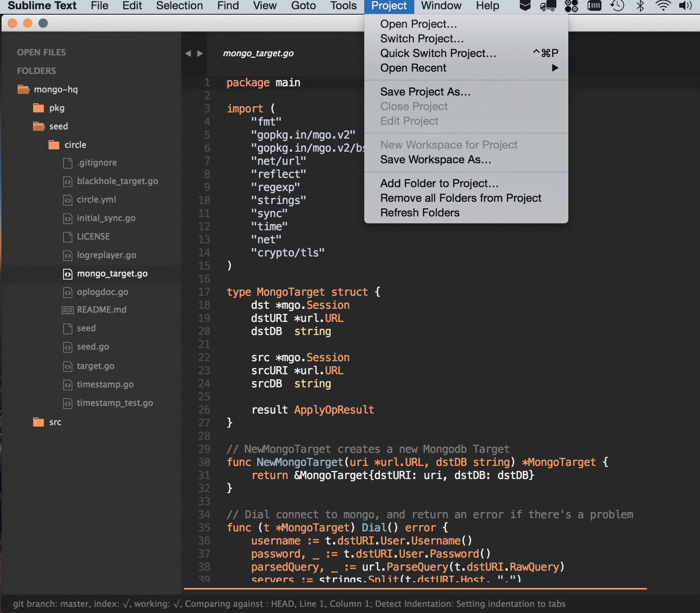Click the src folder icon in the sidebar
700x613 pixels.
pos(39,422)
